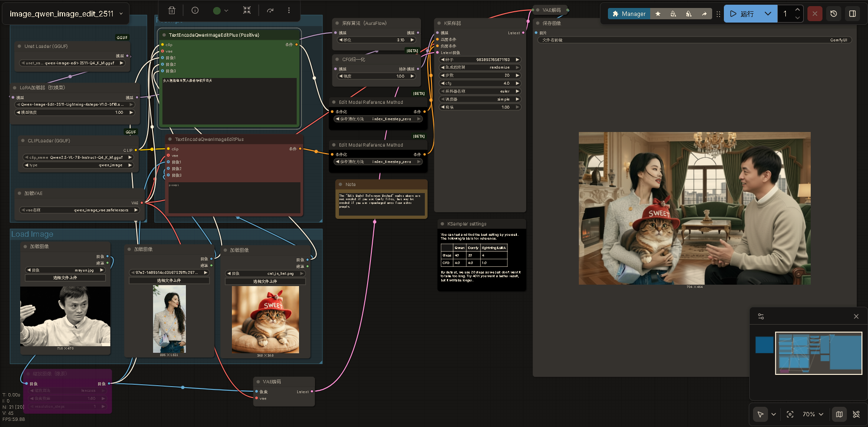Toggle the select mode cursor button
This screenshot has height=427, width=868.
point(760,414)
